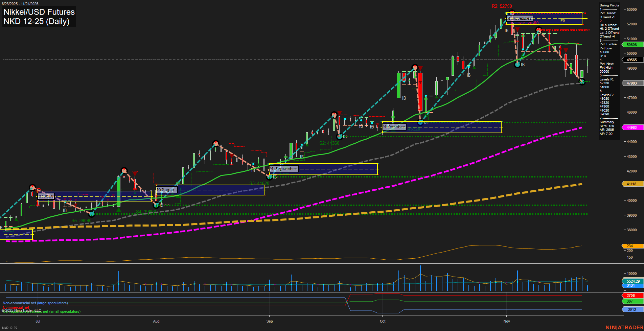Toggle the Non-commercial net (large speculators) legend

point(35,303)
